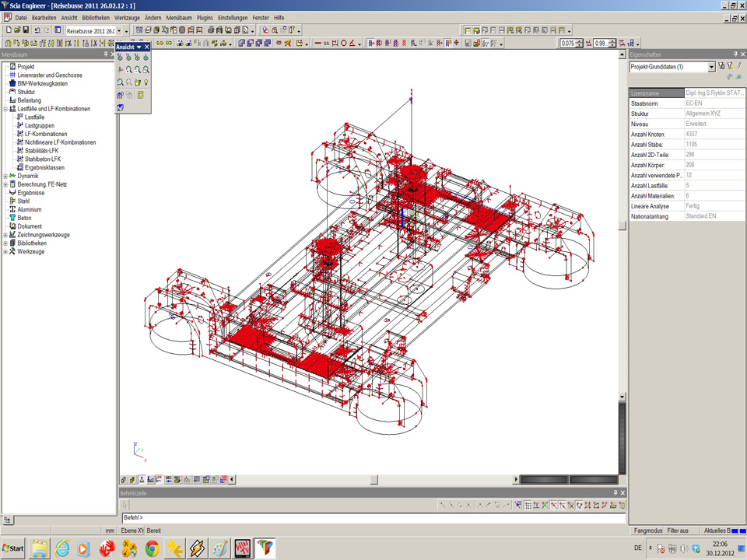The width and height of the screenshot is (747, 560).
Task: Collapse Lastfälle und LF-Kombinationen node
Action: coord(5,109)
